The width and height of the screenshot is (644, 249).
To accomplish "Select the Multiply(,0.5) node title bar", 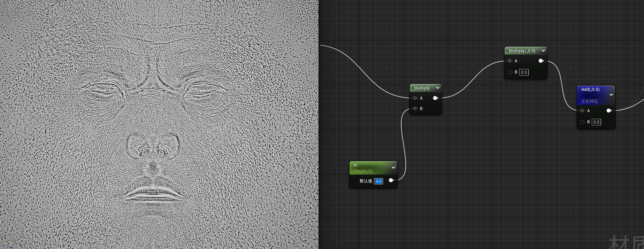I will 522,51.
